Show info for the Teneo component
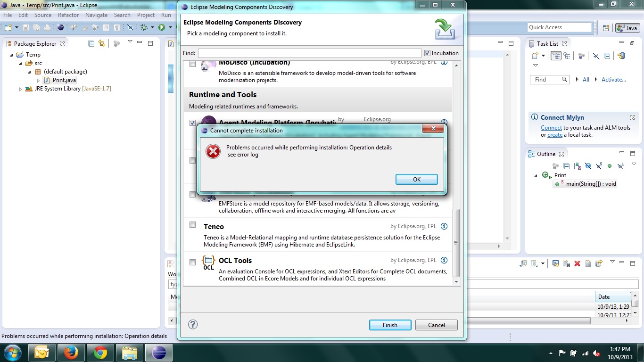 point(444,226)
